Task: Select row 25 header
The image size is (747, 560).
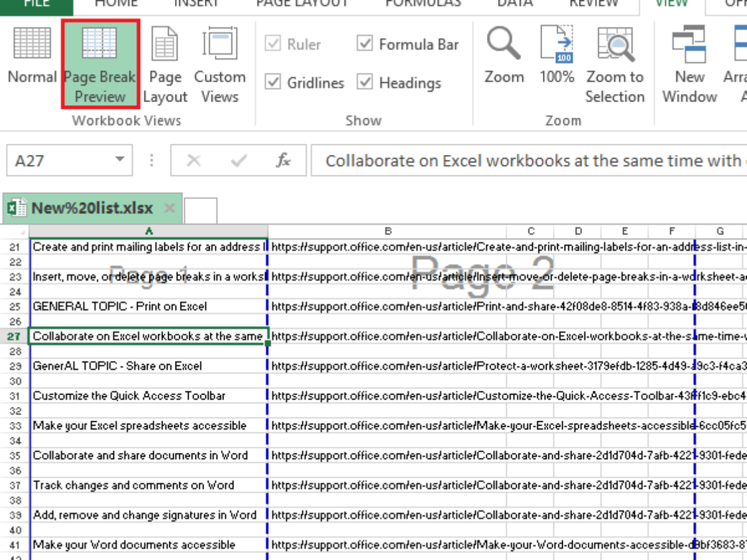Action: tap(14, 307)
